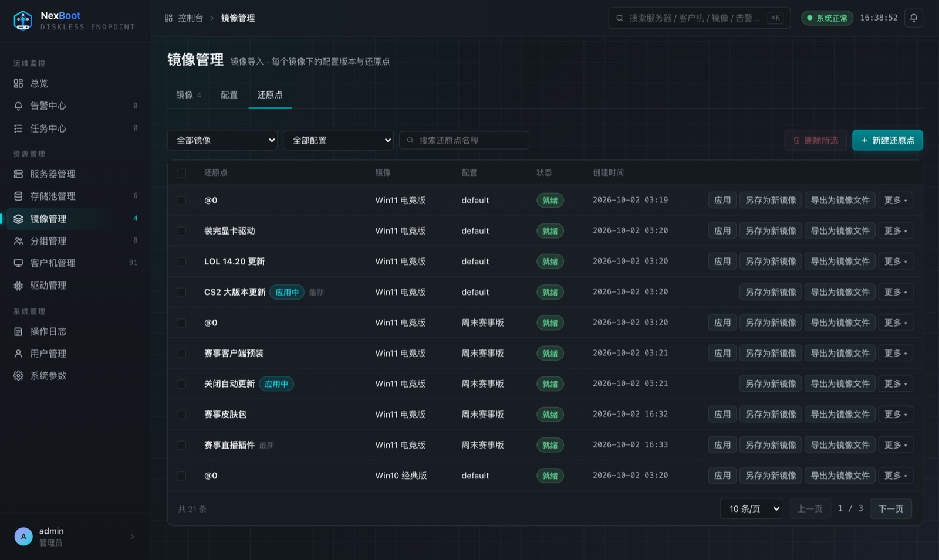
Task: Click 导出为镜像文件 for Win10 经典版 row
Action: click(x=840, y=476)
